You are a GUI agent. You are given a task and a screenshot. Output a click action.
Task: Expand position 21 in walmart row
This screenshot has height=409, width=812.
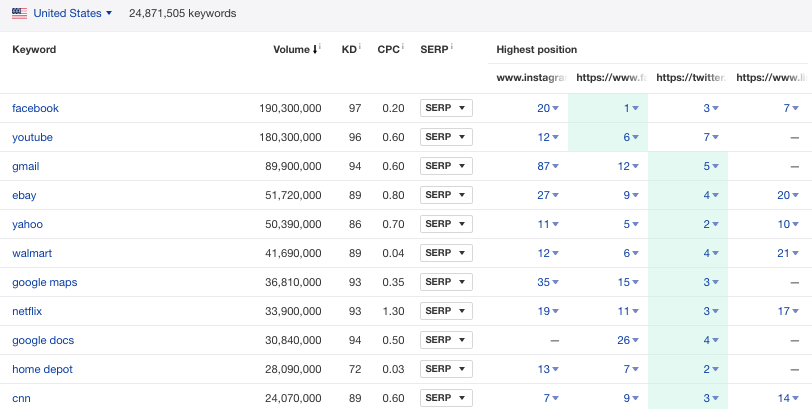click(788, 253)
